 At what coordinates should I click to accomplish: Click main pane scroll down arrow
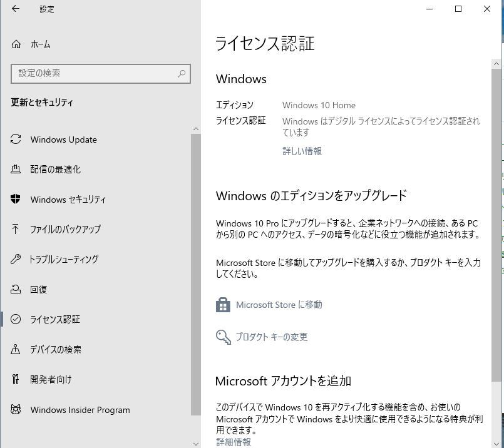coord(496,444)
